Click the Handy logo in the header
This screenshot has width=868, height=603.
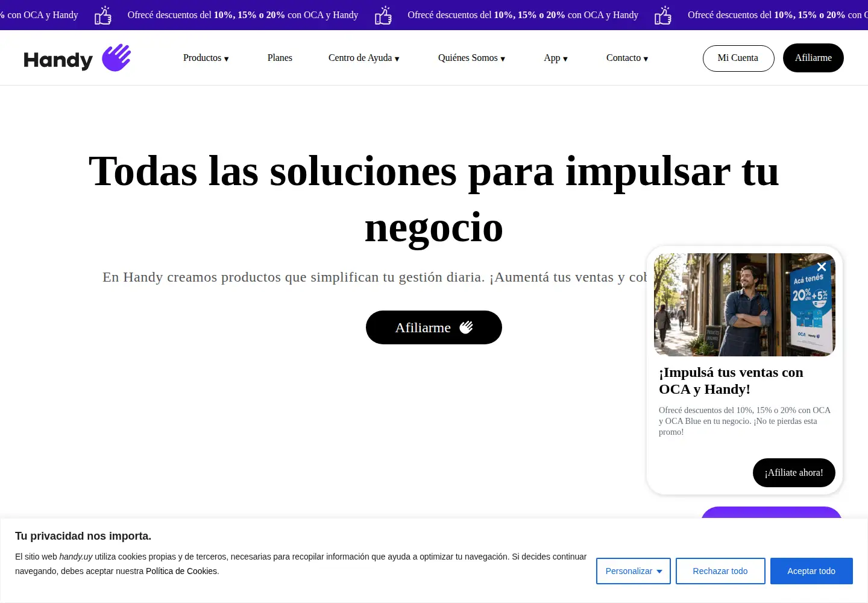pos(77,58)
